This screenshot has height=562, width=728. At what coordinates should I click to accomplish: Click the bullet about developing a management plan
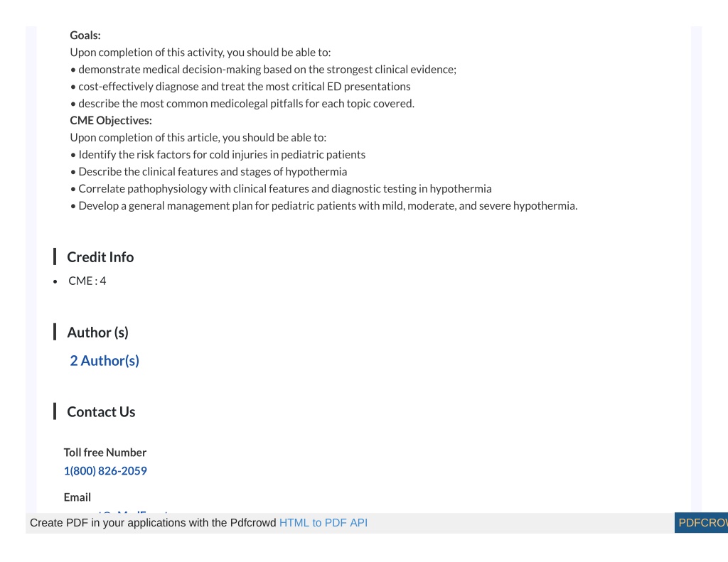[x=323, y=205]
